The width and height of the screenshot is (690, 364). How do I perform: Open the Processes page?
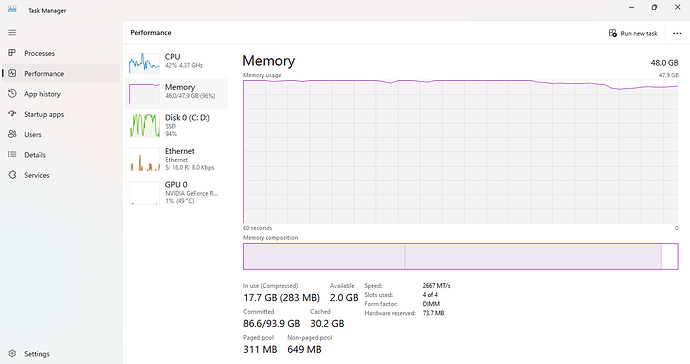[40, 53]
